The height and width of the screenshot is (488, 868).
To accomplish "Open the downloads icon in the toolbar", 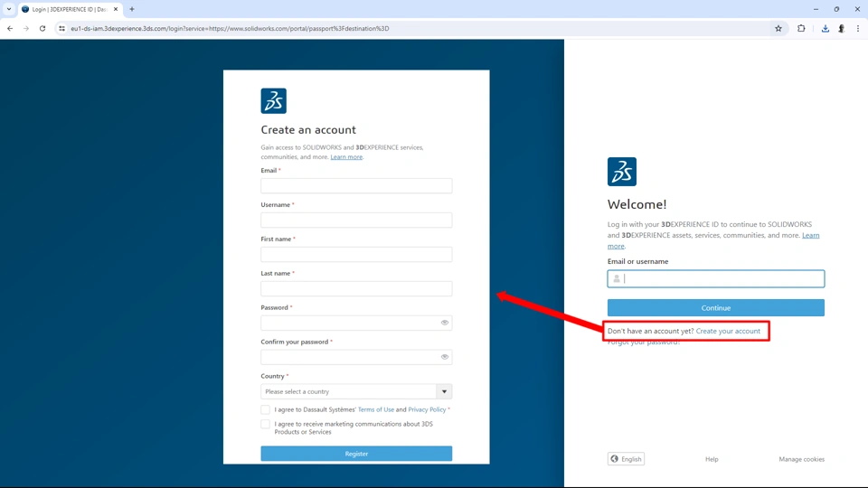I will pos(826,28).
